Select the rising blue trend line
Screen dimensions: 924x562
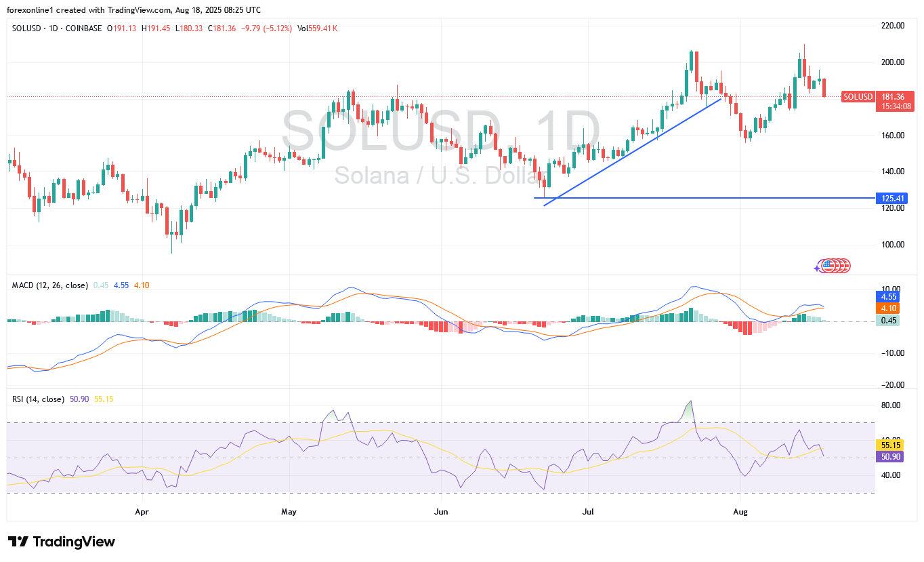[x=631, y=152]
